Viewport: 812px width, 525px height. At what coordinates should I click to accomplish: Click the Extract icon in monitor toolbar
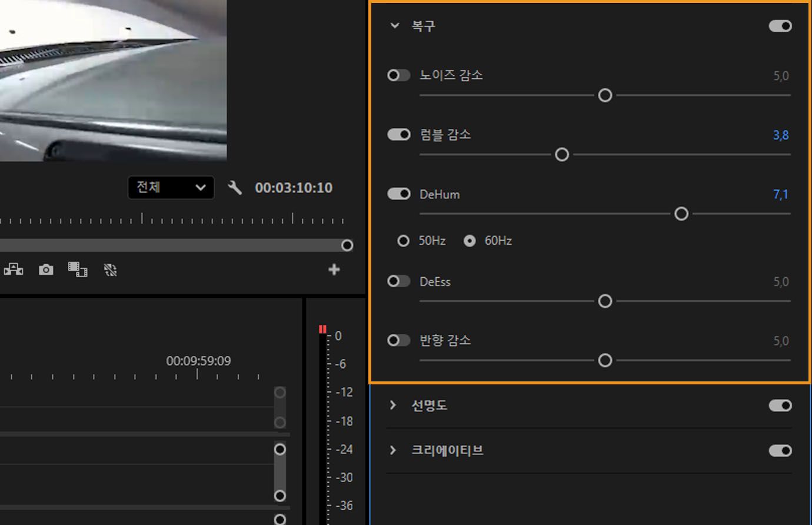14,270
